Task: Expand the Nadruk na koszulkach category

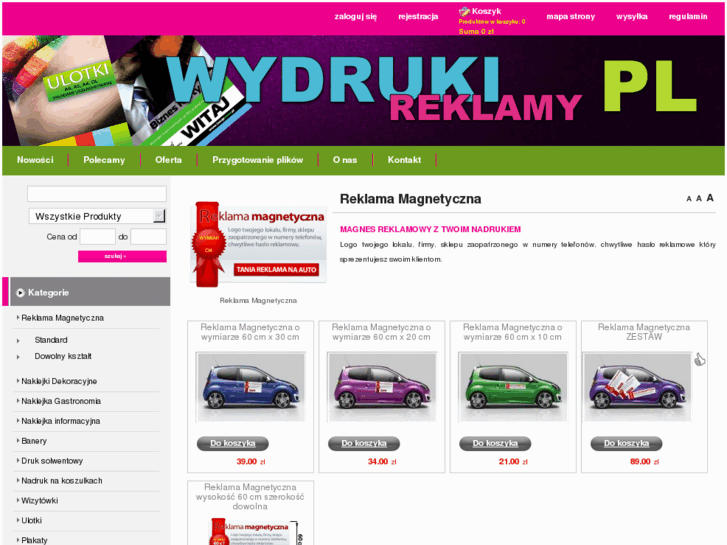Action: [x=62, y=481]
